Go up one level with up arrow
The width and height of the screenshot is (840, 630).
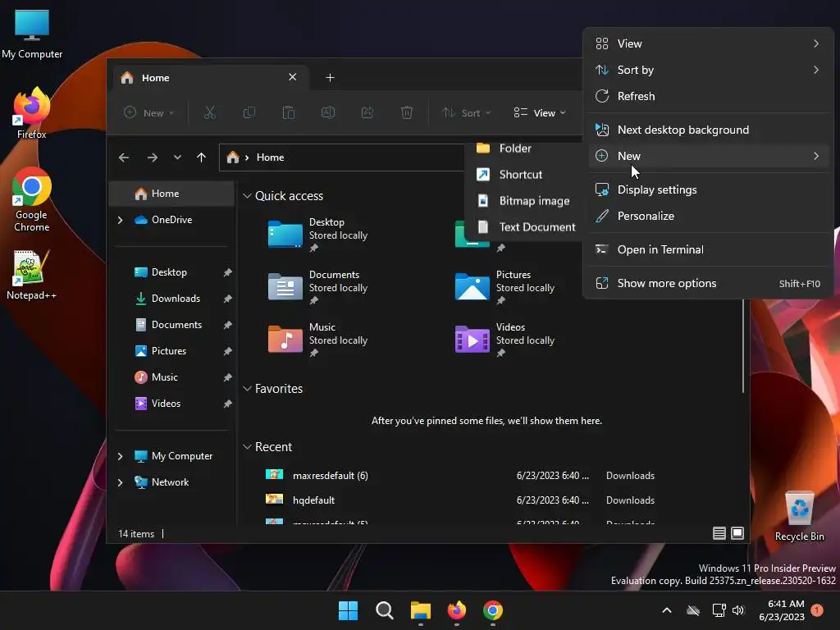tap(202, 157)
